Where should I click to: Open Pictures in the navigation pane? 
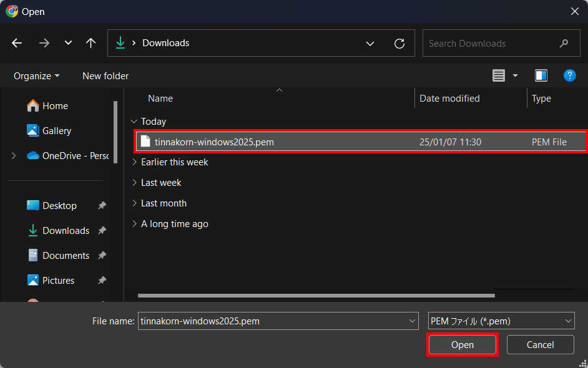[x=51, y=280]
